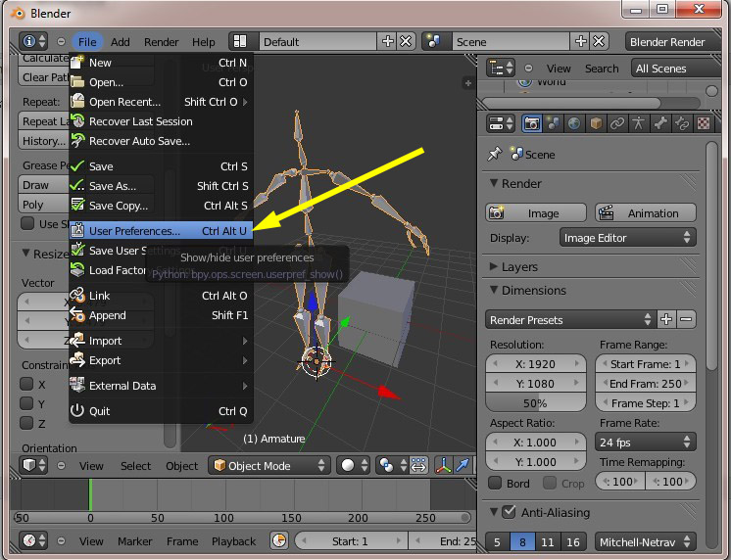731x560 pixels.
Task: Click Recover Last Session entry
Action: tap(161, 121)
